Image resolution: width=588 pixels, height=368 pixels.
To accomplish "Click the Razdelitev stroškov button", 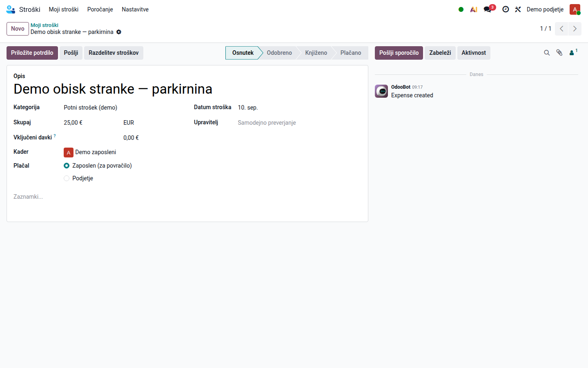I will [x=114, y=53].
